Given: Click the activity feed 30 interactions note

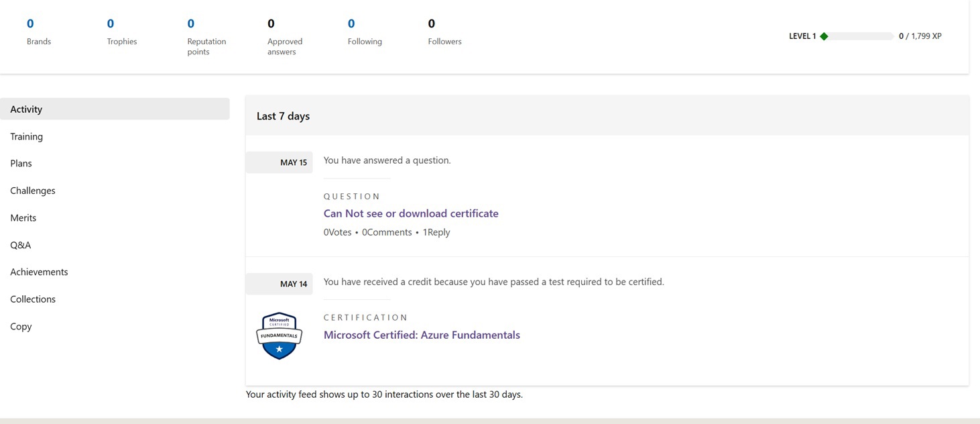Looking at the screenshot, I should click(384, 394).
